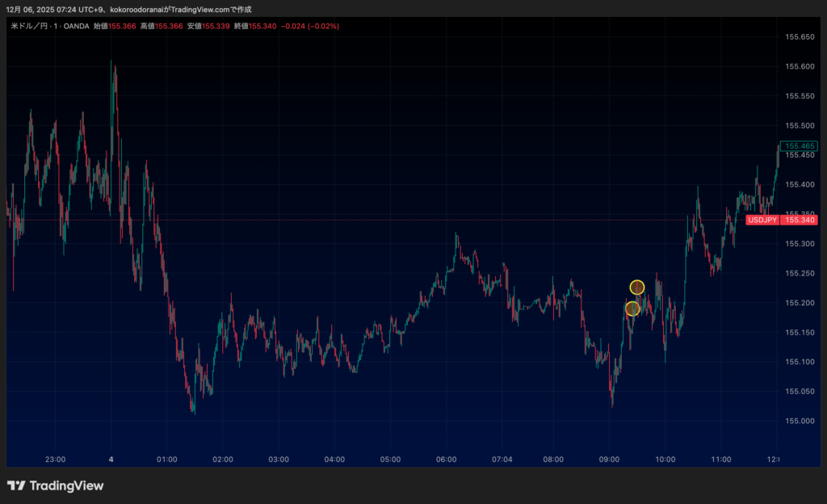
Task: Click the red USDJPY symbol tag
Action: point(762,220)
